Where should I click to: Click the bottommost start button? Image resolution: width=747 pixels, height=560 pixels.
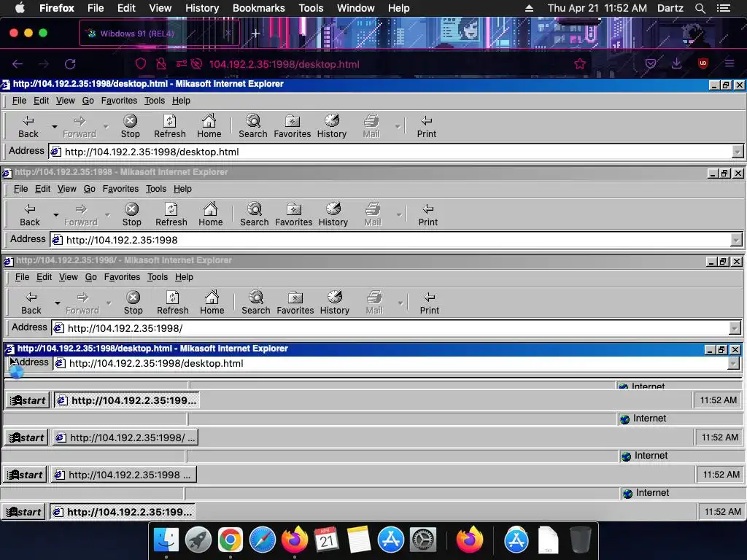coord(23,512)
